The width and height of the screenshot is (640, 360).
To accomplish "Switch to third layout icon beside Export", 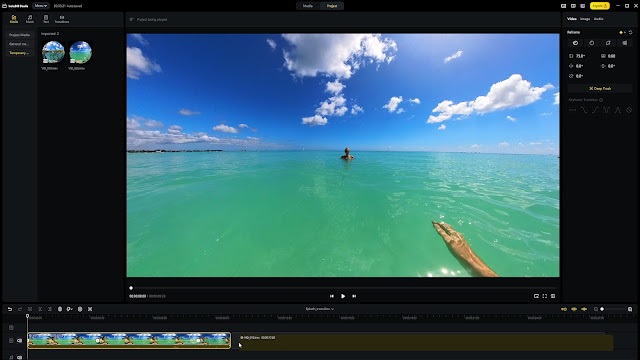I will (582, 6).
